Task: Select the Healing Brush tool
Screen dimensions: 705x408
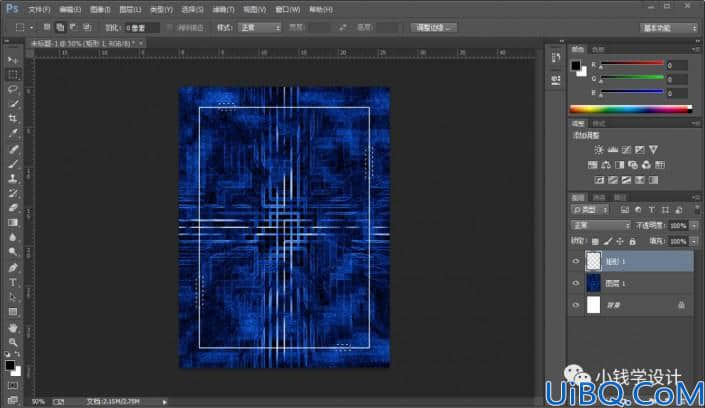Action: (x=13, y=149)
